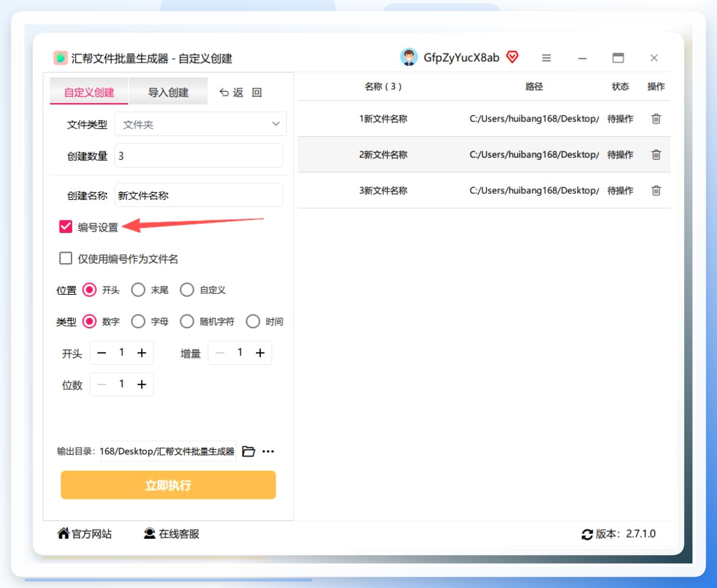Click the 名称 (3) column header
Viewport: 717px width, 588px height.
(x=383, y=86)
